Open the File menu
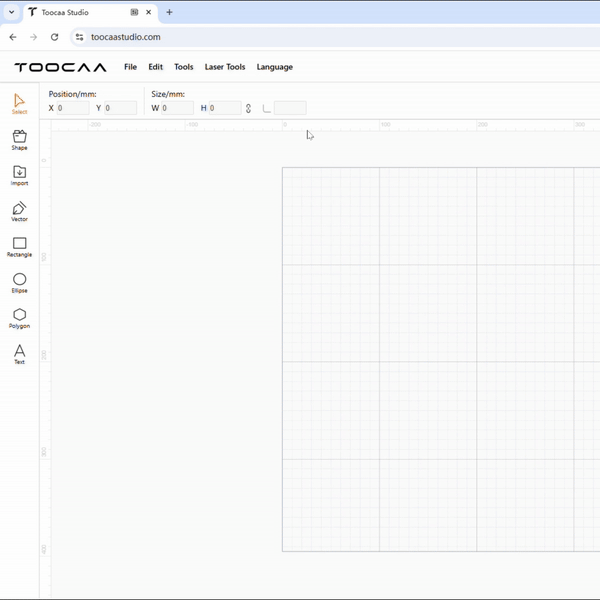Image resolution: width=600 pixels, height=600 pixels. 130,67
